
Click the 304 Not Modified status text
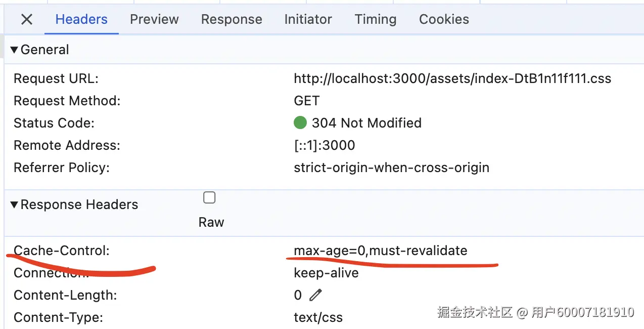pyautogui.click(x=366, y=123)
